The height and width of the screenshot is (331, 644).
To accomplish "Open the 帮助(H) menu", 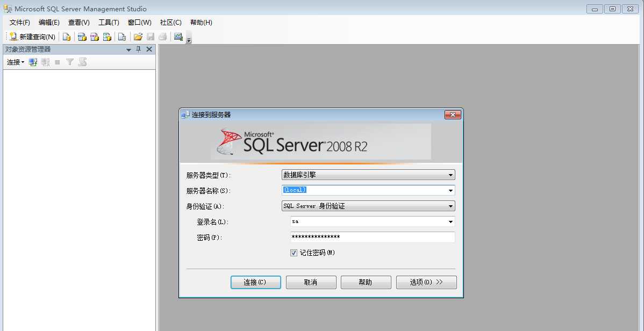I will coord(201,23).
